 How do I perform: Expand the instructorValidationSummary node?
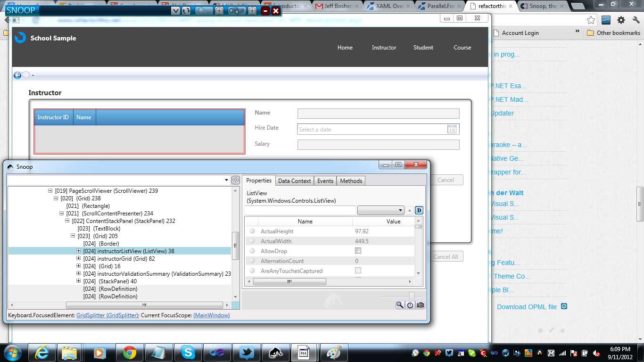pos(79,273)
